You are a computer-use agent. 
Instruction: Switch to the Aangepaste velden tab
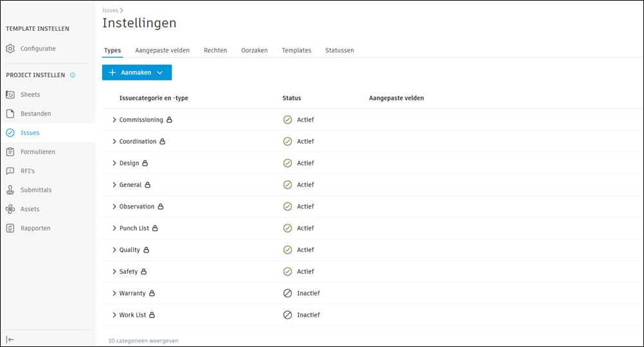coord(162,50)
